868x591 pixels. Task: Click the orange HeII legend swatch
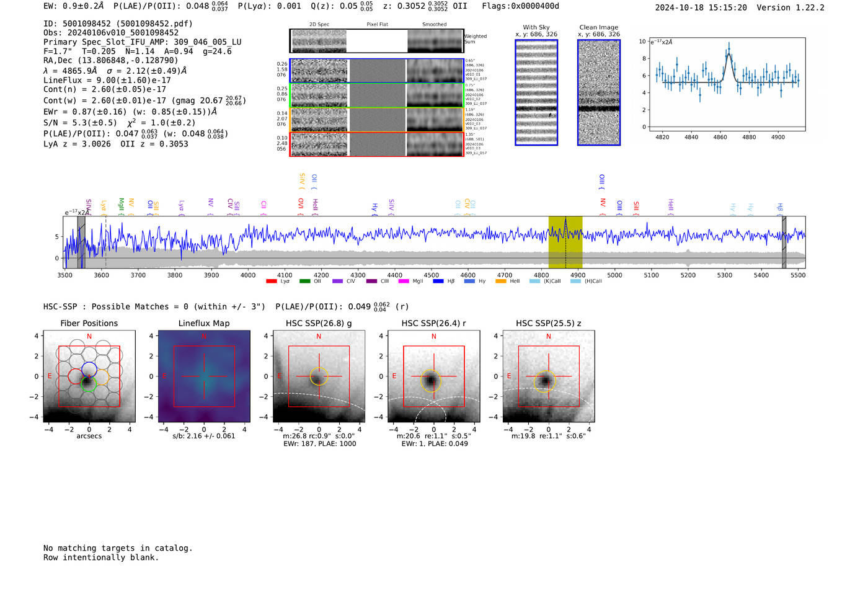(501, 282)
